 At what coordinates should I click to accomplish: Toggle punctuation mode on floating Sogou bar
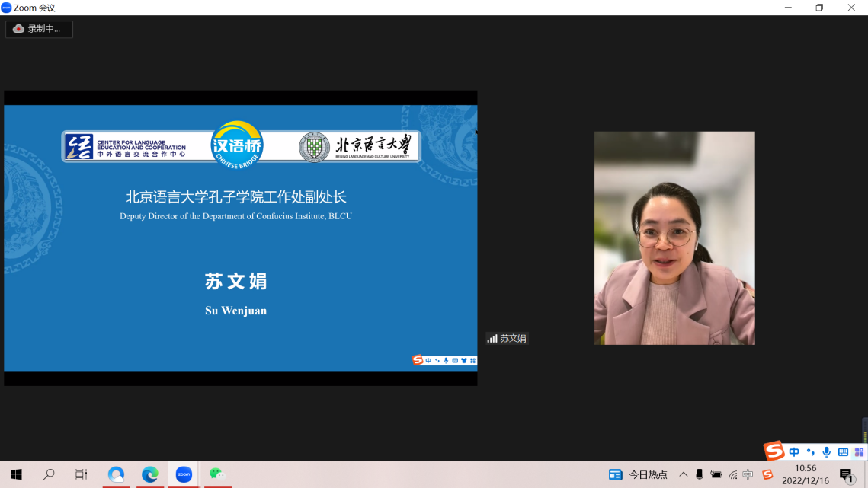[811, 452]
